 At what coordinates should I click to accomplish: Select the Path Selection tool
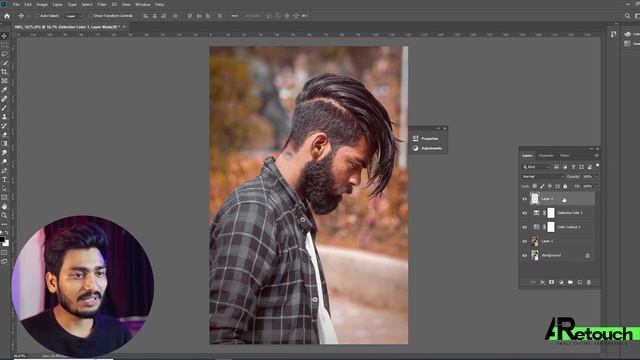[4, 189]
